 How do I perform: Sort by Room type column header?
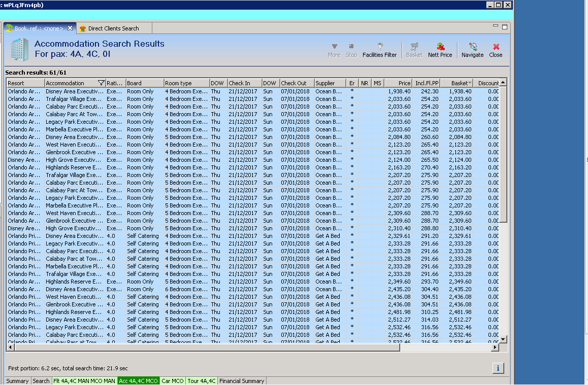[187, 83]
